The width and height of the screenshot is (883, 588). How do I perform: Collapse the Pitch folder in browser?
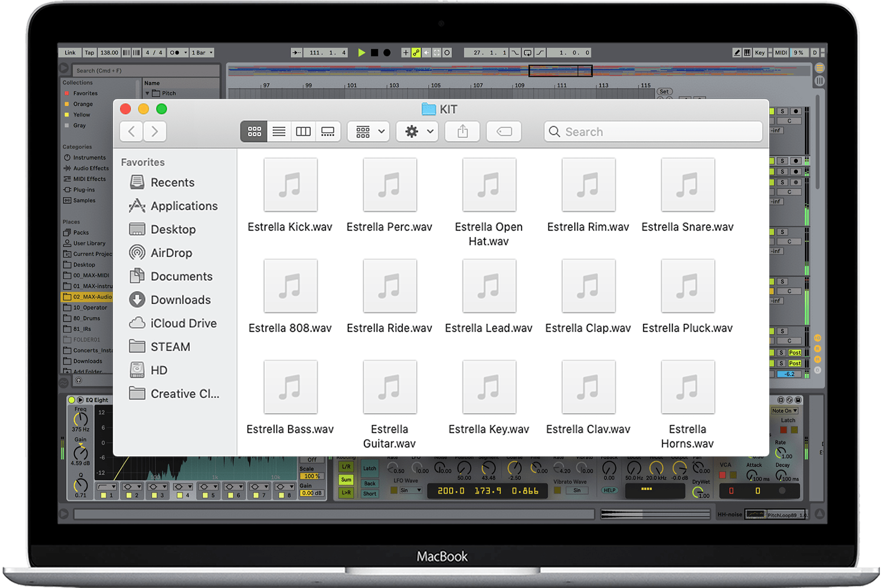[147, 93]
